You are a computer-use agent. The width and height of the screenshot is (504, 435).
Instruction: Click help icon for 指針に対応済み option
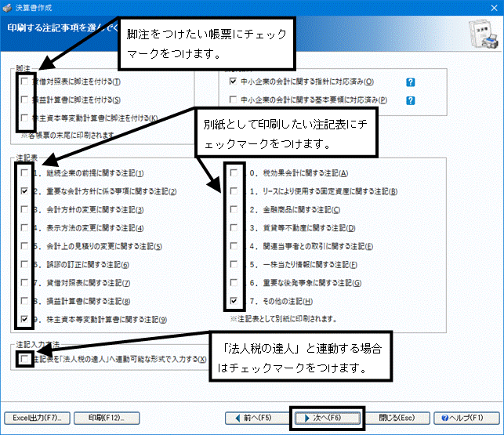pyautogui.click(x=411, y=82)
